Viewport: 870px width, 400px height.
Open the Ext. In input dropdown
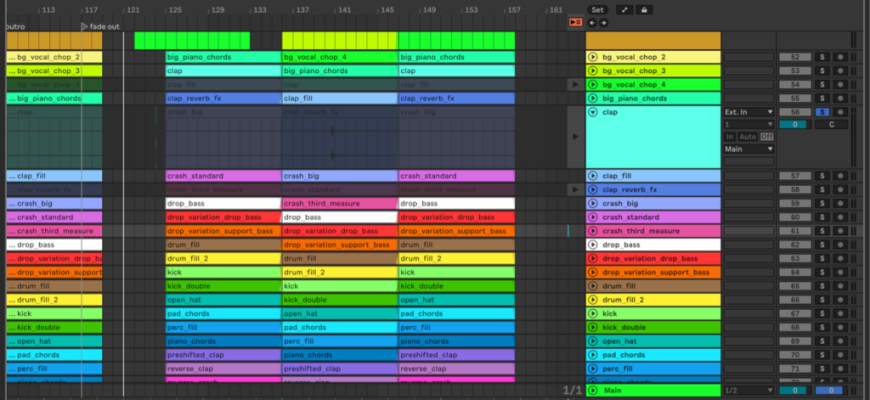coord(748,113)
